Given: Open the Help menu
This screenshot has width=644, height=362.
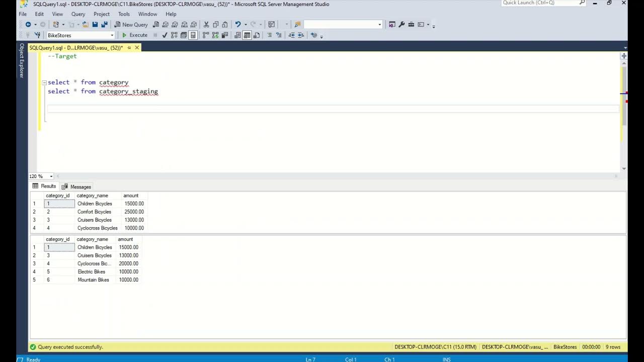Looking at the screenshot, I should coord(171,14).
